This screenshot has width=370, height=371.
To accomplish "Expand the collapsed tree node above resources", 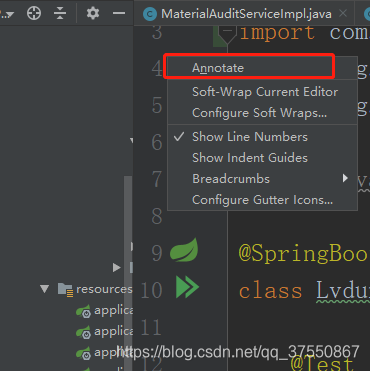I will click(x=117, y=267).
